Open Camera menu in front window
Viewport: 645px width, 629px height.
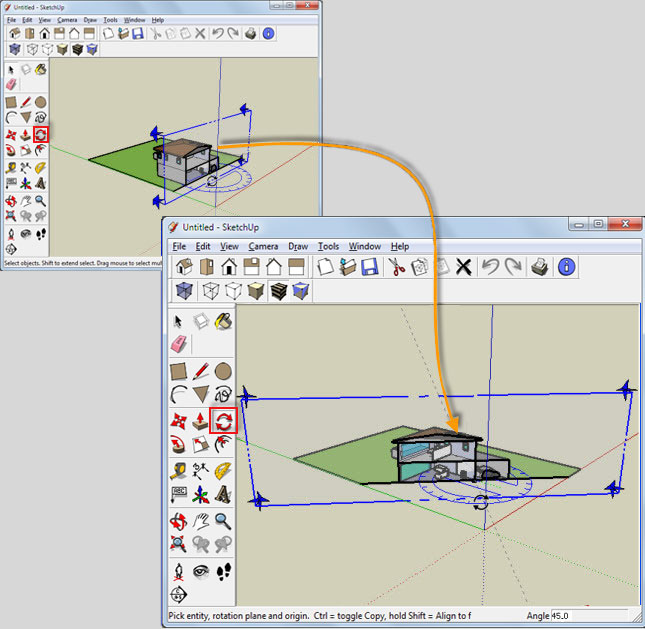pyautogui.click(x=263, y=246)
